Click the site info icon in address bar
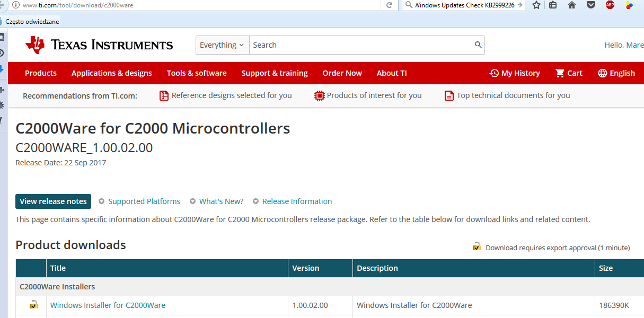This screenshot has width=644, height=318. [15, 5]
